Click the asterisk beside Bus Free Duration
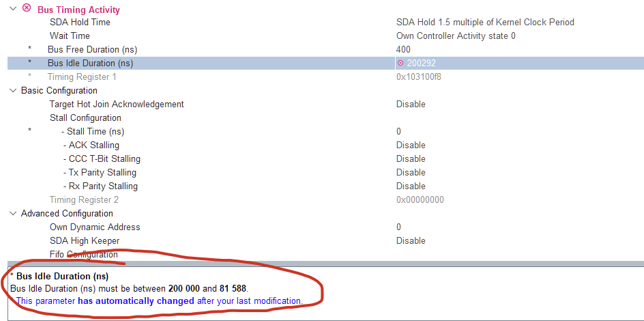 (x=29, y=49)
